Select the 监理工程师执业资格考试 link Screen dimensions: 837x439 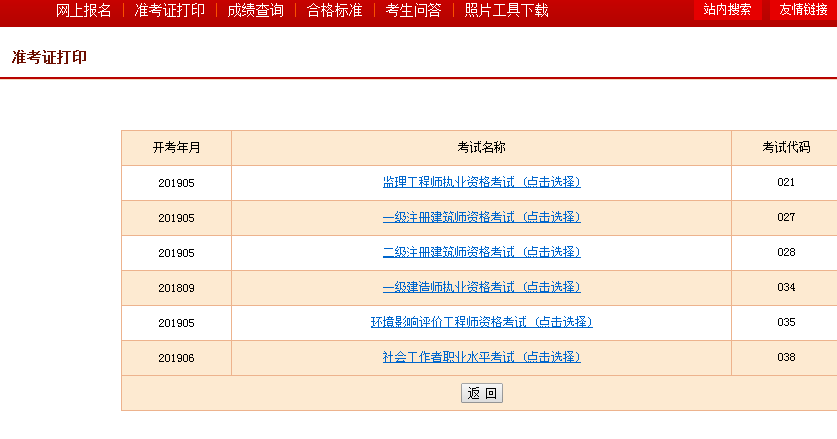[481, 182]
